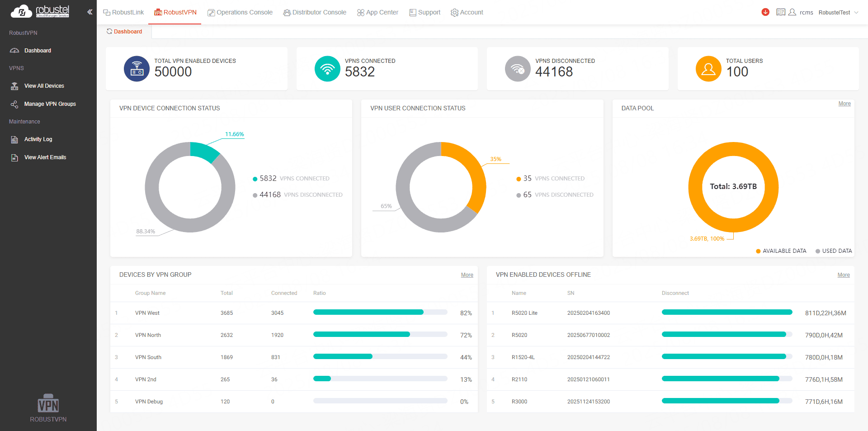This screenshot has width=868, height=431.
Task: Open the Operations Console menu
Action: pos(240,12)
